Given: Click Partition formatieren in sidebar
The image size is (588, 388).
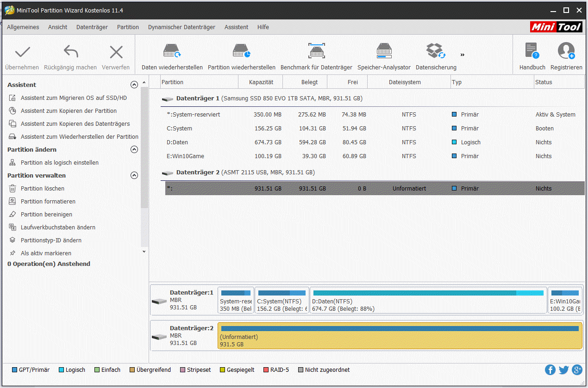Looking at the screenshot, I should tap(48, 202).
